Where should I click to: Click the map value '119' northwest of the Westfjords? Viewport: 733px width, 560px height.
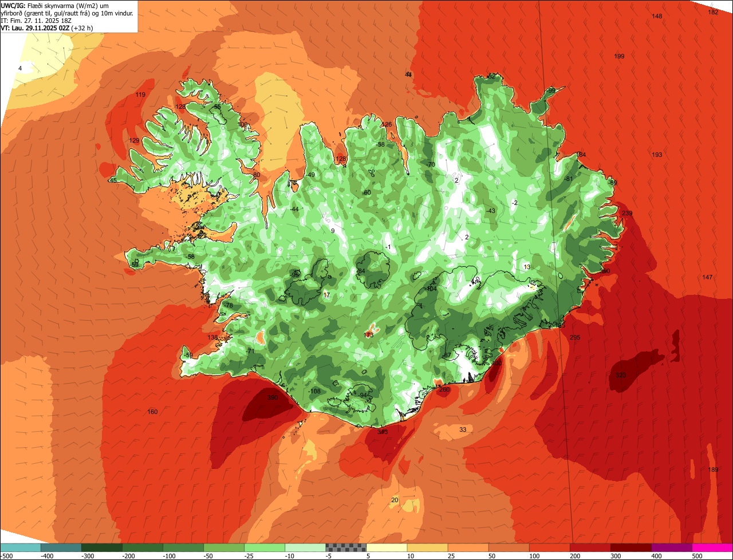(140, 95)
